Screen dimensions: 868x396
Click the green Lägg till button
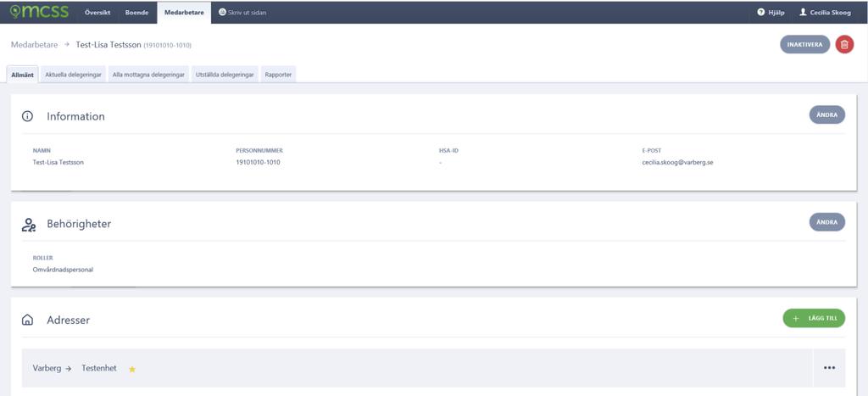click(x=814, y=319)
